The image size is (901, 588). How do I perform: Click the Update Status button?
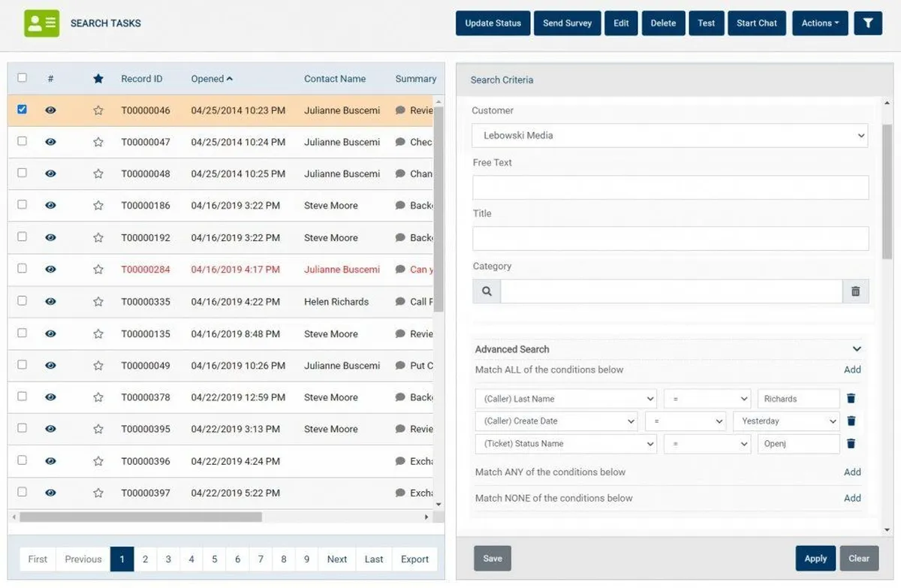click(x=493, y=23)
